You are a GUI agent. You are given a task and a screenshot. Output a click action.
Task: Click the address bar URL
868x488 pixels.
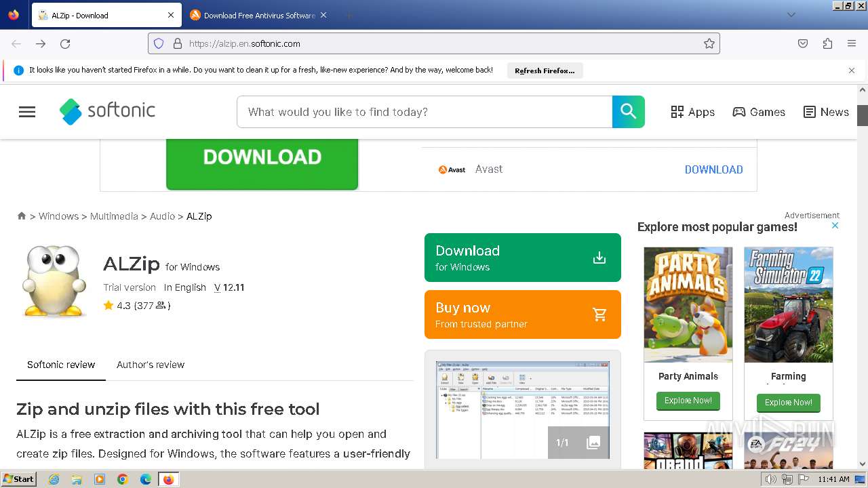click(x=245, y=43)
